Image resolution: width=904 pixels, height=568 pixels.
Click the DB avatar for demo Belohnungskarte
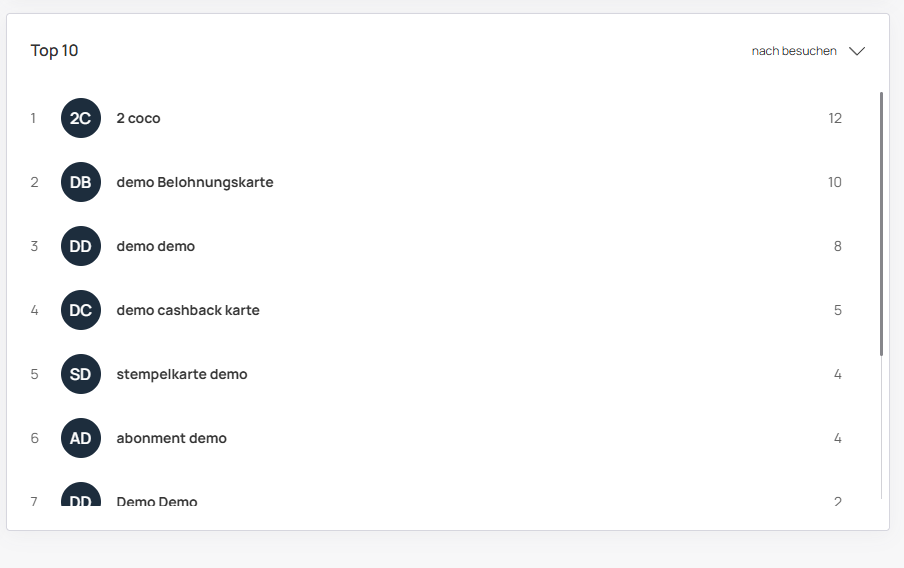point(81,182)
